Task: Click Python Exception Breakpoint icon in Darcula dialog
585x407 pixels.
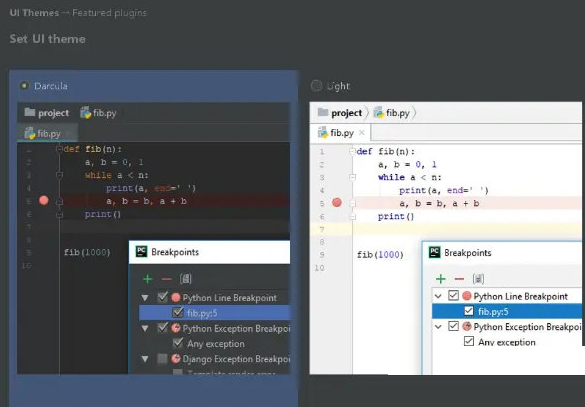Action: [176, 328]
